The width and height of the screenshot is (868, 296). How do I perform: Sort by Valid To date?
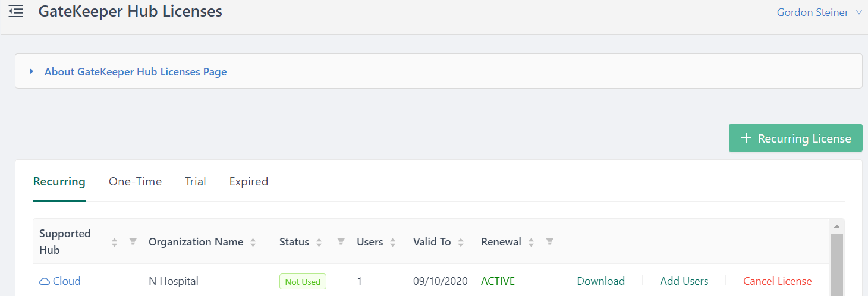pyautogui.click(x=461, y=242)
